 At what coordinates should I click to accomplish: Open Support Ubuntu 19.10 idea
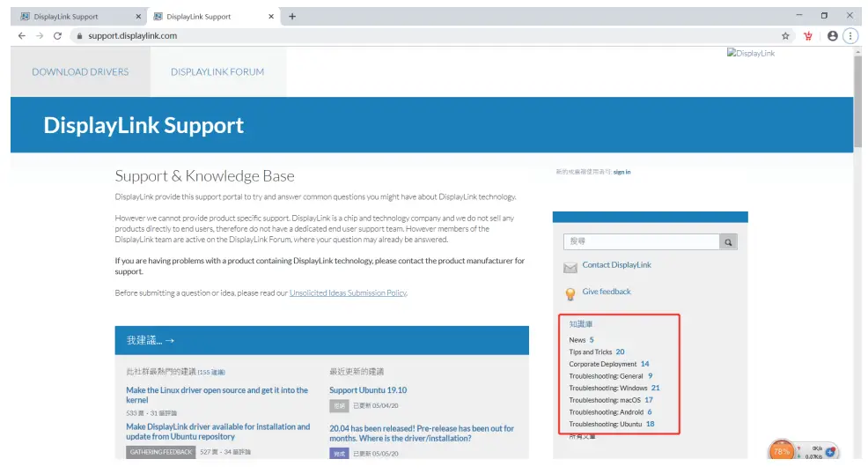pos(368,390)
